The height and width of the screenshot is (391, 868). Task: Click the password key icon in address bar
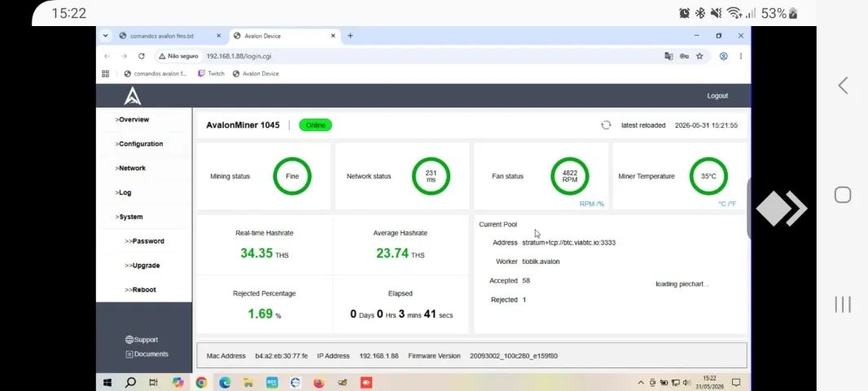click(684, 56)
